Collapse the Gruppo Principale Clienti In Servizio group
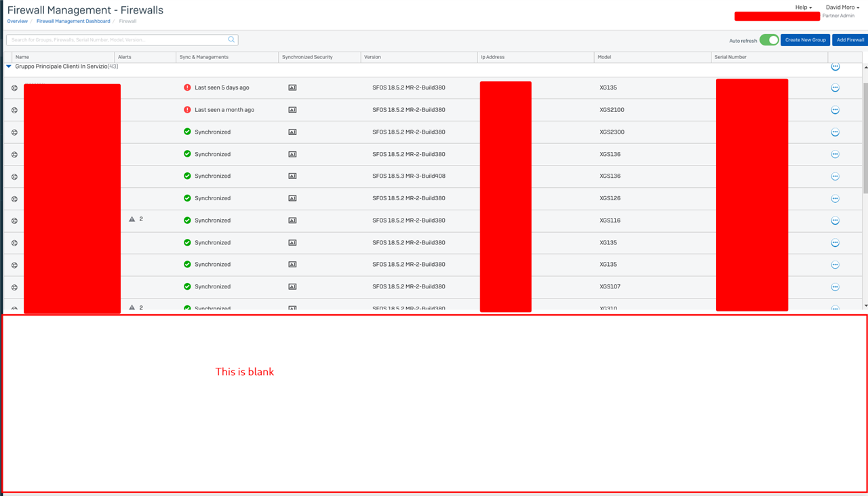The image size is (868, 496). pyautogui.click(x=9, y=66)
